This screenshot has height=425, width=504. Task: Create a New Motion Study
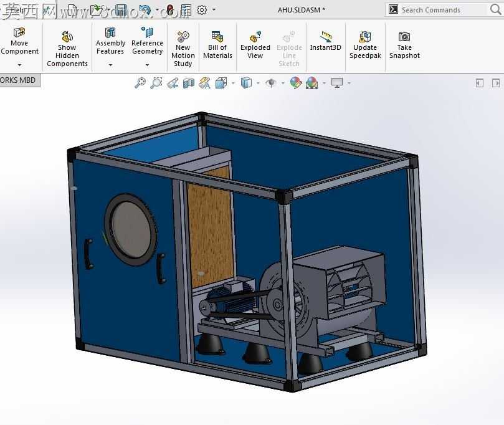(x=183, y=49)
